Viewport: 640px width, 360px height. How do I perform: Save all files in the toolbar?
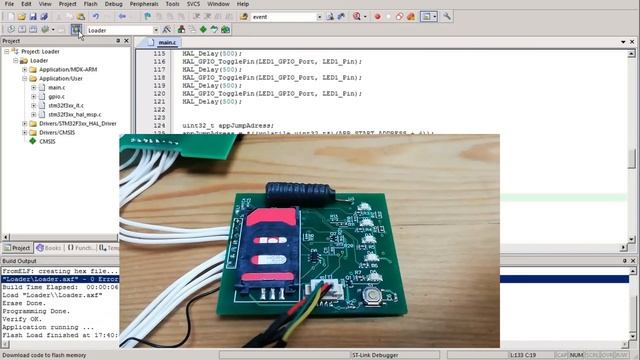click(44, 17)
